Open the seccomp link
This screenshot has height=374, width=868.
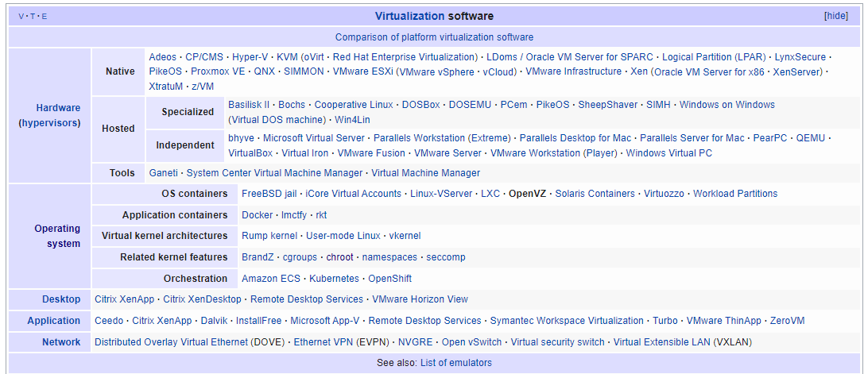point(446,257)
